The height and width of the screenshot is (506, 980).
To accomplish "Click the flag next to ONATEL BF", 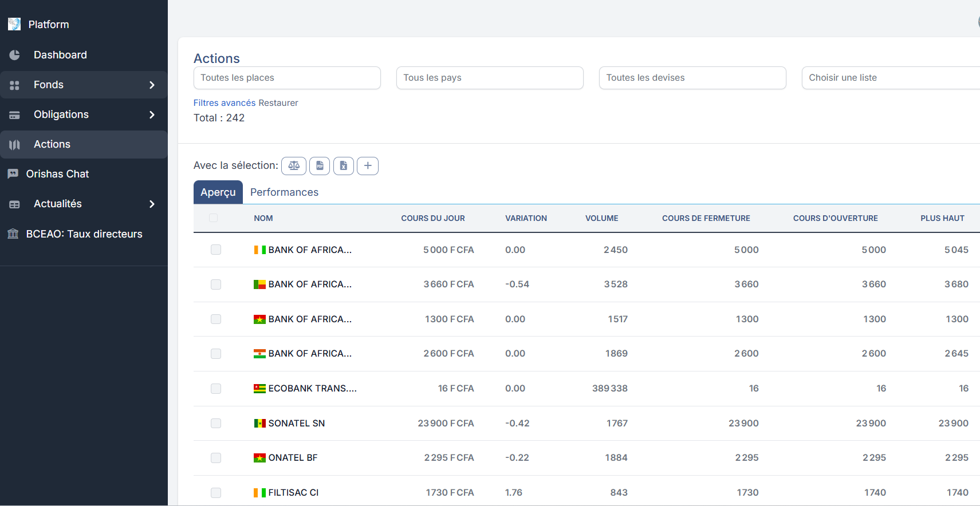I will pyautogui.click(x=260, y=458).
